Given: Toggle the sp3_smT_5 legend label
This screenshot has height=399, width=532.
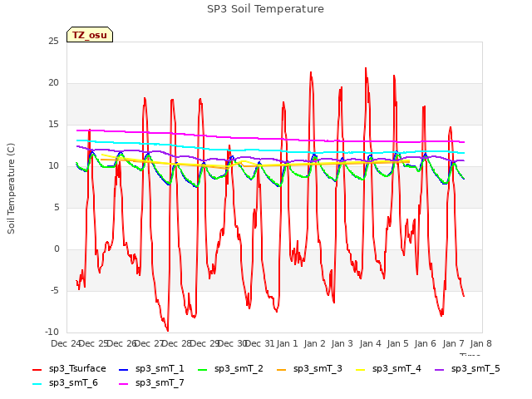Looking at the screenshot, I should 475,369.
